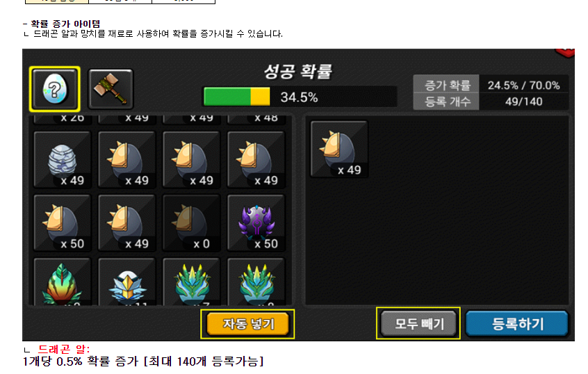Close the panel using red corner button
588x374 pixels.
click(x=566, y=53)
